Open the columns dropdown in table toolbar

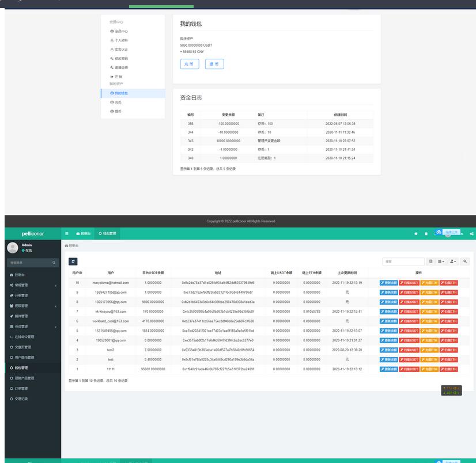441,261
